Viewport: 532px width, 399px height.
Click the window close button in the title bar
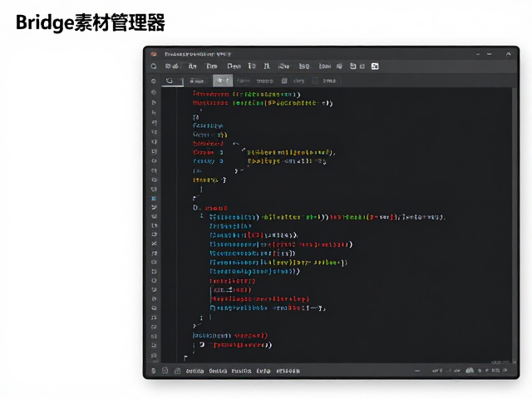508,54
